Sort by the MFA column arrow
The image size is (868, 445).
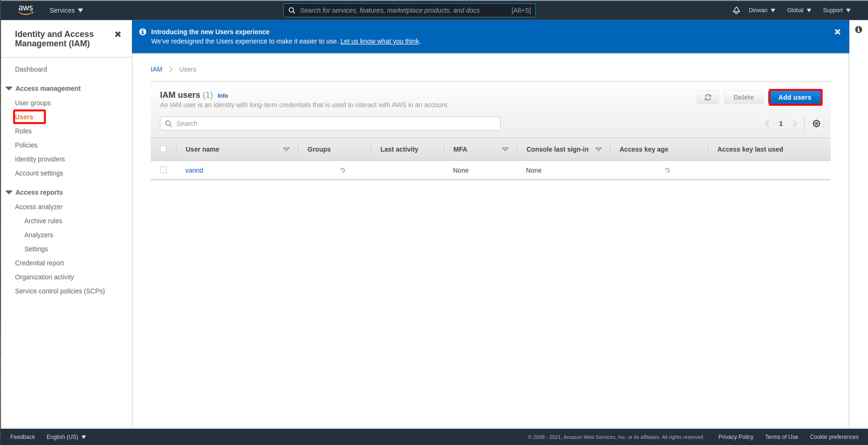coord(505,149)
